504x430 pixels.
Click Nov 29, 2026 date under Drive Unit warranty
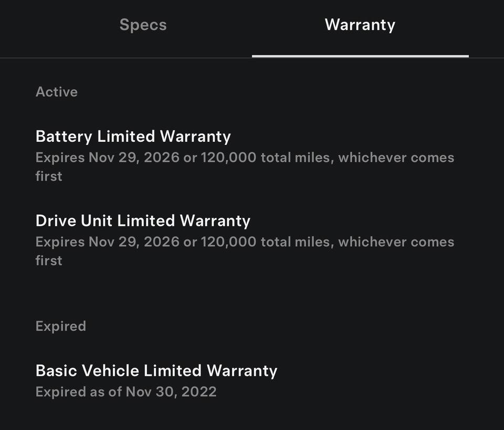[x=133, y=242]
